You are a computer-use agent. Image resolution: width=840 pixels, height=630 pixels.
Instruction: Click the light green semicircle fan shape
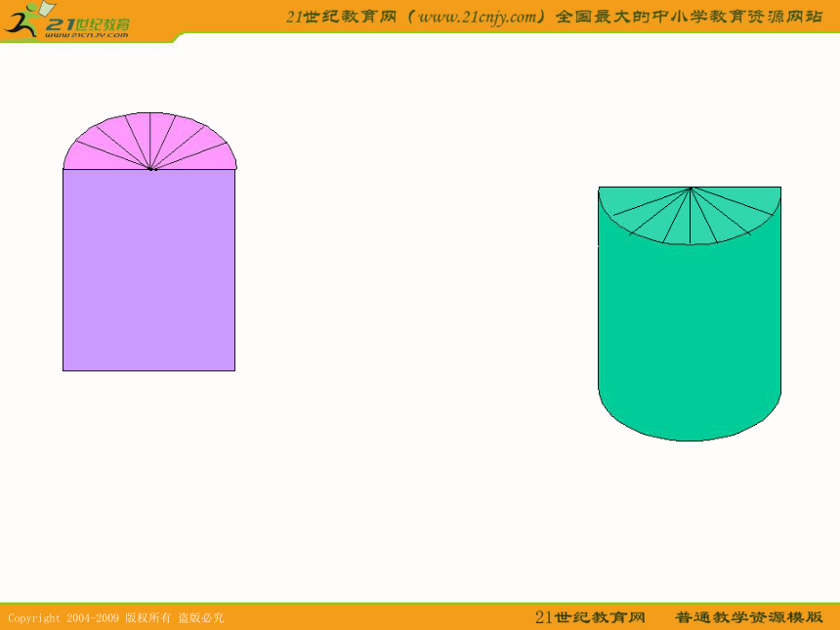click(690, 215)
